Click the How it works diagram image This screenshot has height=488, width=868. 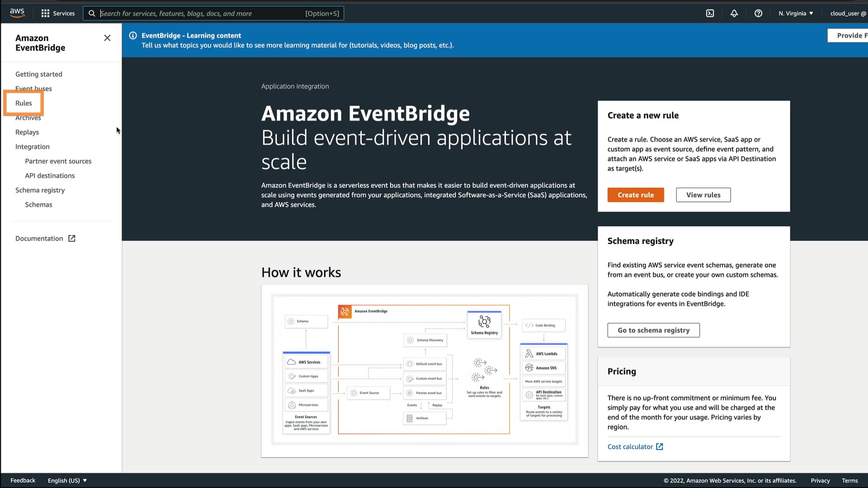425,370
